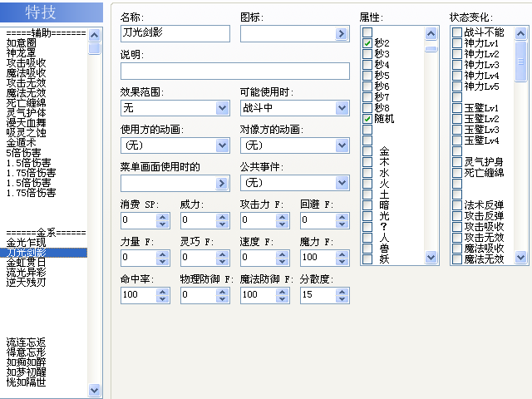The height and width of the screenshot is (399, 532).
Task: Increase 力量 F with the up spinner
Action: [x=163, y=254]
